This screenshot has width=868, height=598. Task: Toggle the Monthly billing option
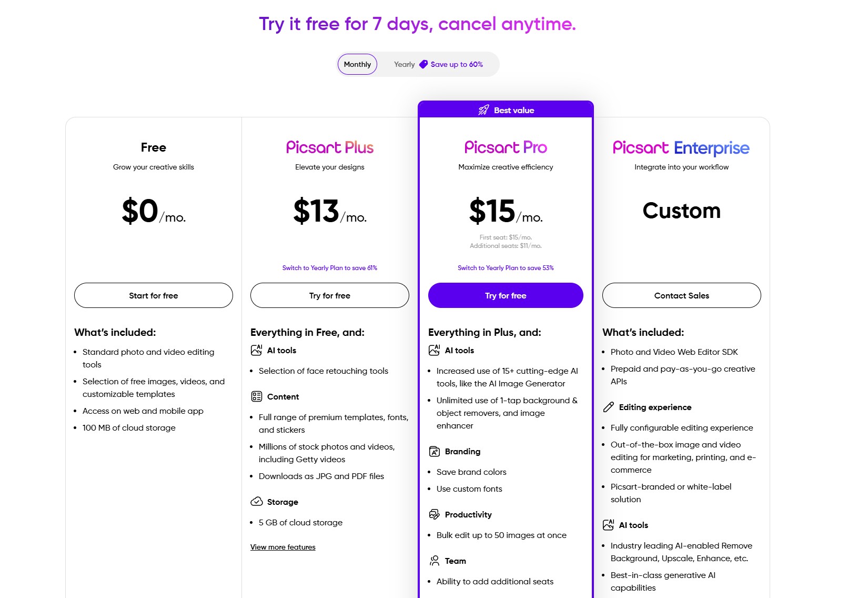pos(357,64)
